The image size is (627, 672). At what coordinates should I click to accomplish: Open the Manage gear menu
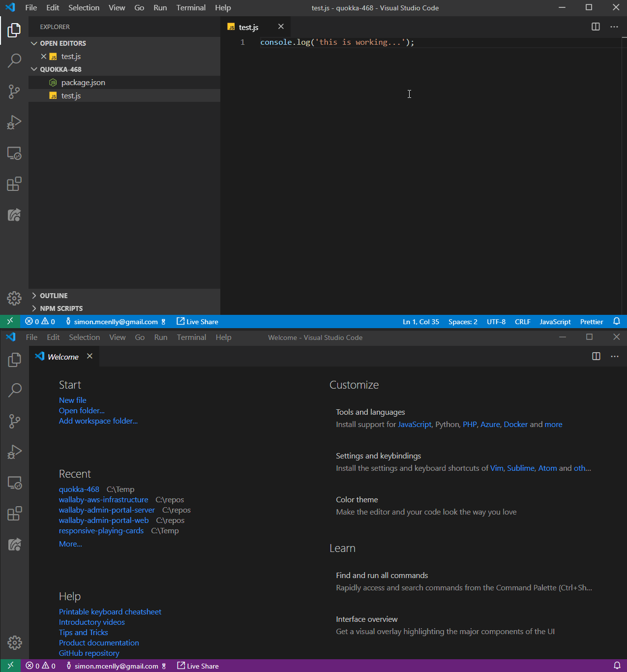pos(14,298)
